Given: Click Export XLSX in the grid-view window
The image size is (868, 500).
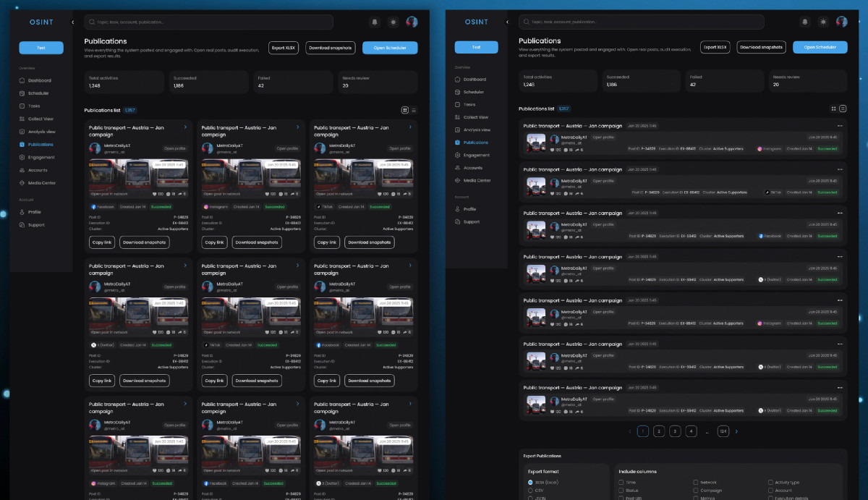Looking at the screenshot, I should point(284,48).
